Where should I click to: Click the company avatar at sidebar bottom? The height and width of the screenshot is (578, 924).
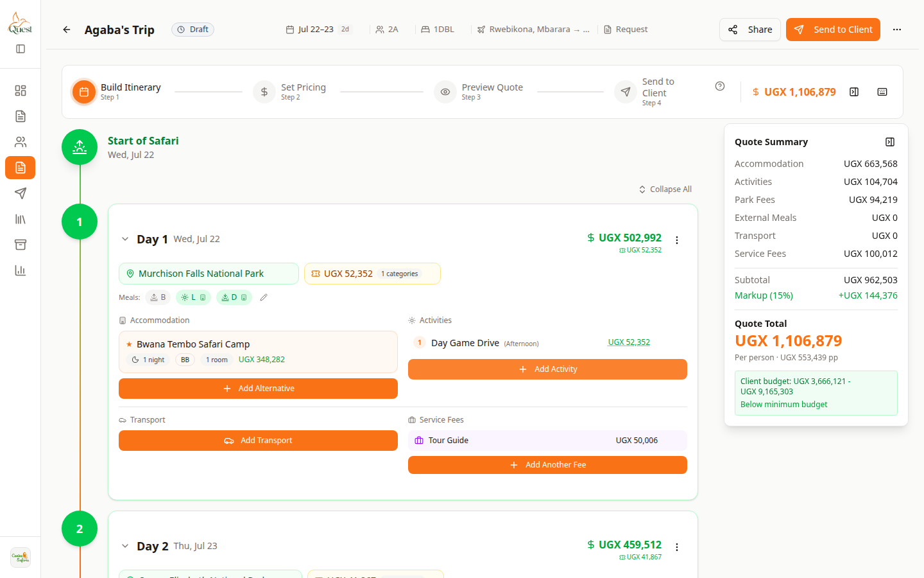[21, 557]
